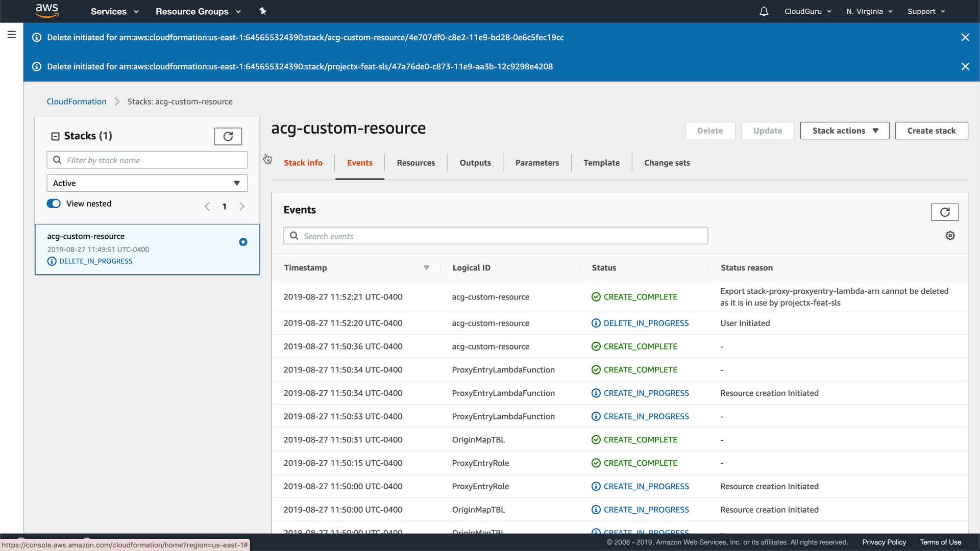The width and height of the screenshot is (980, 551).
Task: Expand the Stack actions dropdown
Action: (844, 131)
